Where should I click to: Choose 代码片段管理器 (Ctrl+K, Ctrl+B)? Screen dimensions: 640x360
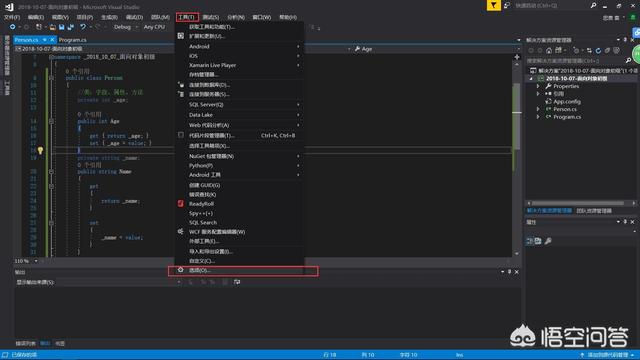click(x=240, y=136)
